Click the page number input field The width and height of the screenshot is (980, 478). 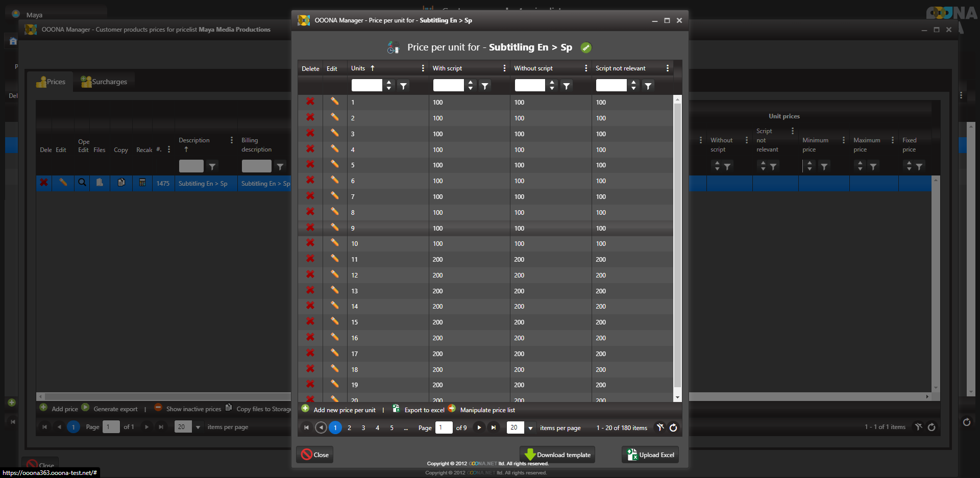tap(443, 427)
